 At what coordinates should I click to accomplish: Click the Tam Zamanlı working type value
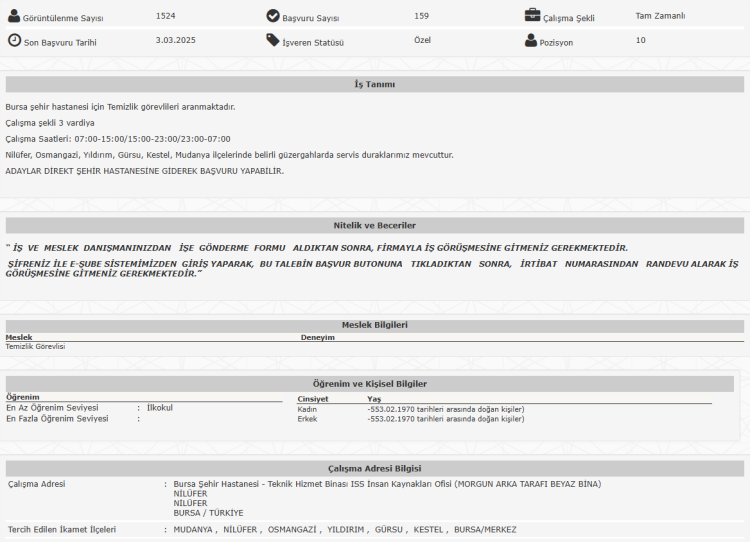tap(660, 16)
